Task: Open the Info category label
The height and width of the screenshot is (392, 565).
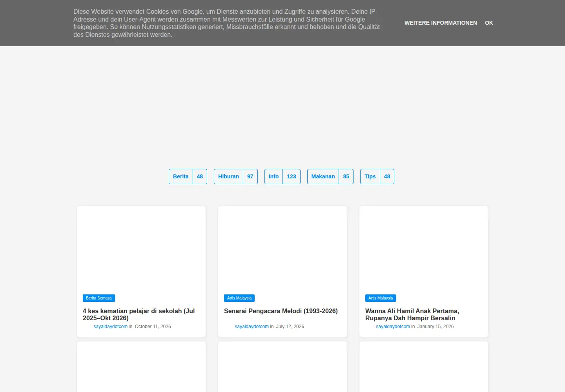Action: (274, 176)
